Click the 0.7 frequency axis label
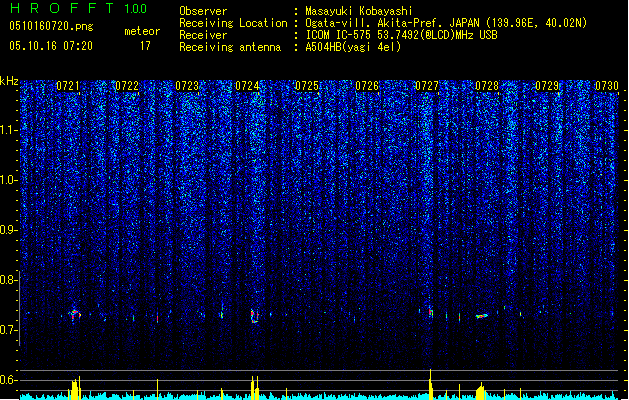 (9, 330)
